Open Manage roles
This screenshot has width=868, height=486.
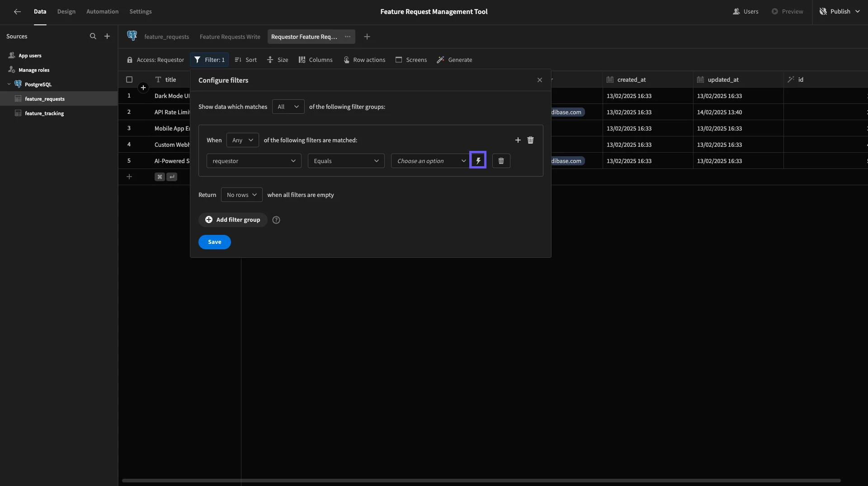(x=34, y=70)
